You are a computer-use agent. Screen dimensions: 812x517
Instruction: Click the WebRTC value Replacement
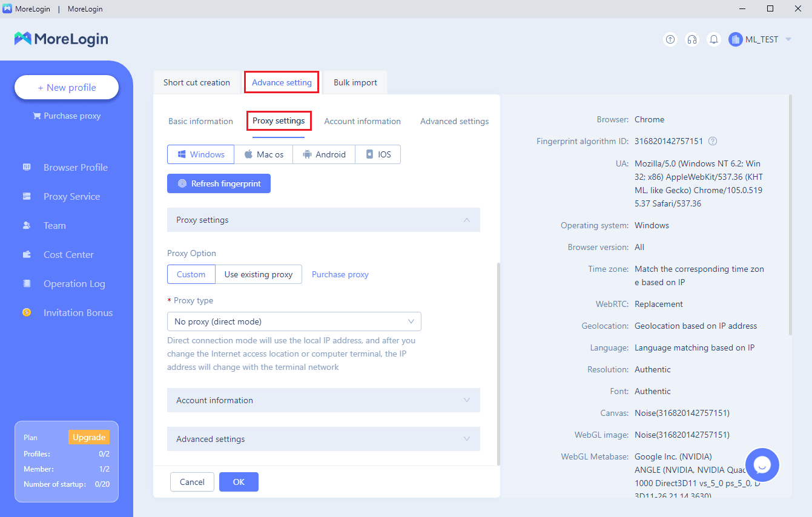(x=659, y=304)
